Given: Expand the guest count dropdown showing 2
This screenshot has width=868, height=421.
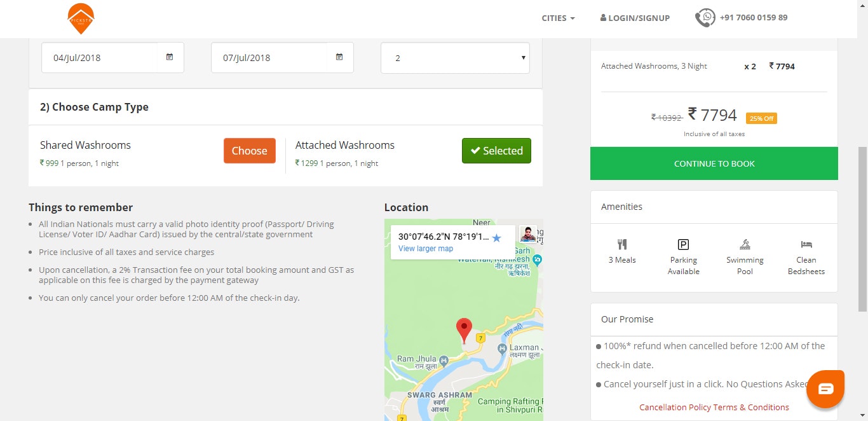Looking at the screenshot, I should pos(455,58).
